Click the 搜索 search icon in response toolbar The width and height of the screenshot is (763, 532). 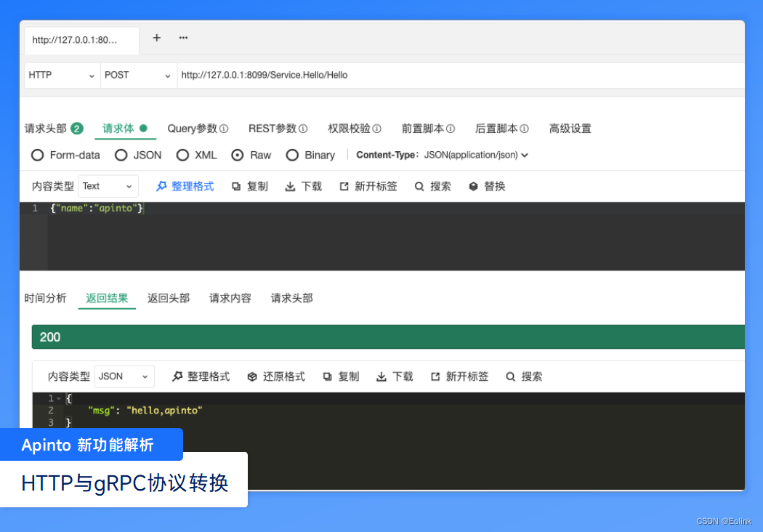tap(510, 376)
